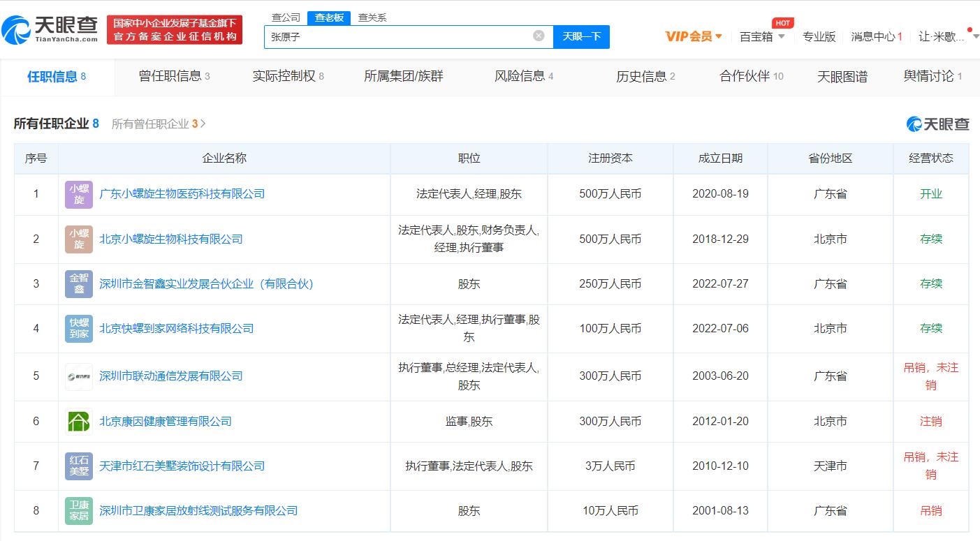
Task: Click the 深圳市联动通信 company logo thumbnail
Action: [x=79, y=376]
